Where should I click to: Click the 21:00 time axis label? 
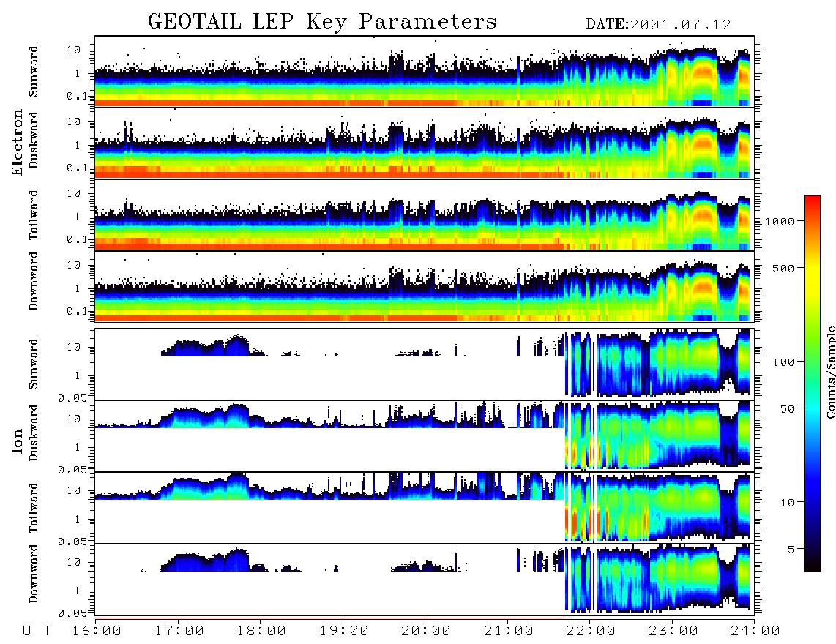tap(509, 632)
